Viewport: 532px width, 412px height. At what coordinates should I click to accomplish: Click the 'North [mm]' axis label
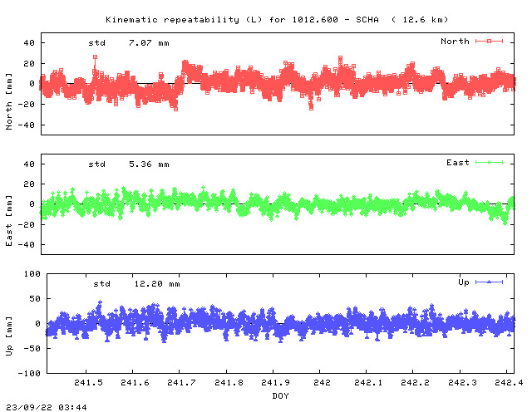(x=9, y=101)
